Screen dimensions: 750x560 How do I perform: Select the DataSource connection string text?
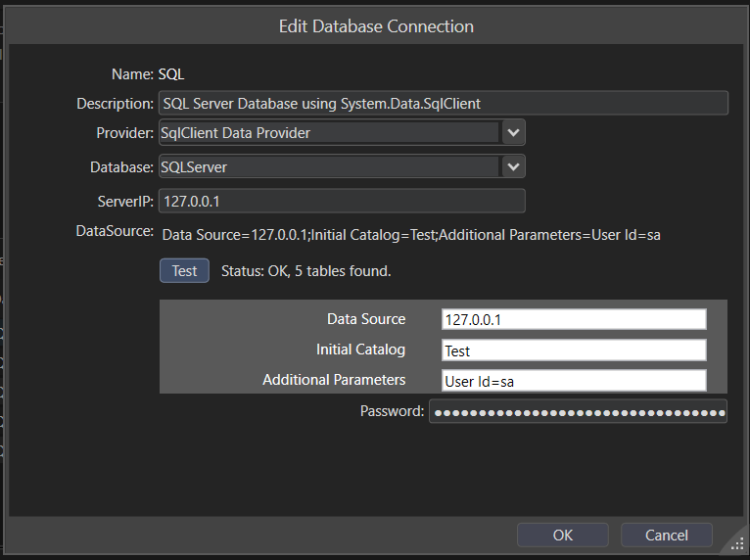411,235
